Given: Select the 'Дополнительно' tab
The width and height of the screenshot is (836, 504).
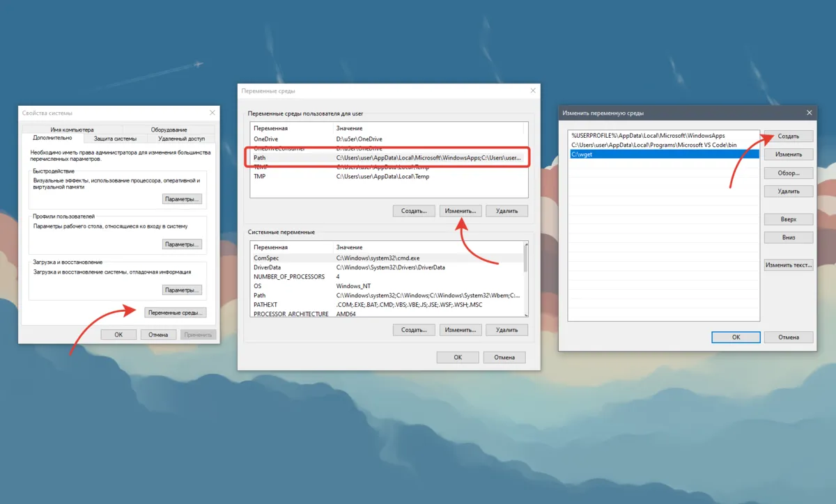Looking at the screenshot, I should click(x=52, y=139).
